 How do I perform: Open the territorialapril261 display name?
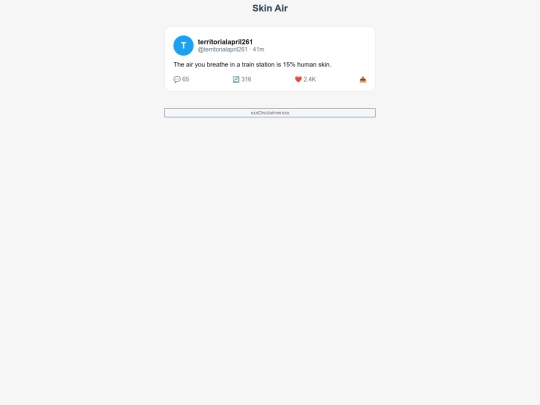(x=225, y=42)
